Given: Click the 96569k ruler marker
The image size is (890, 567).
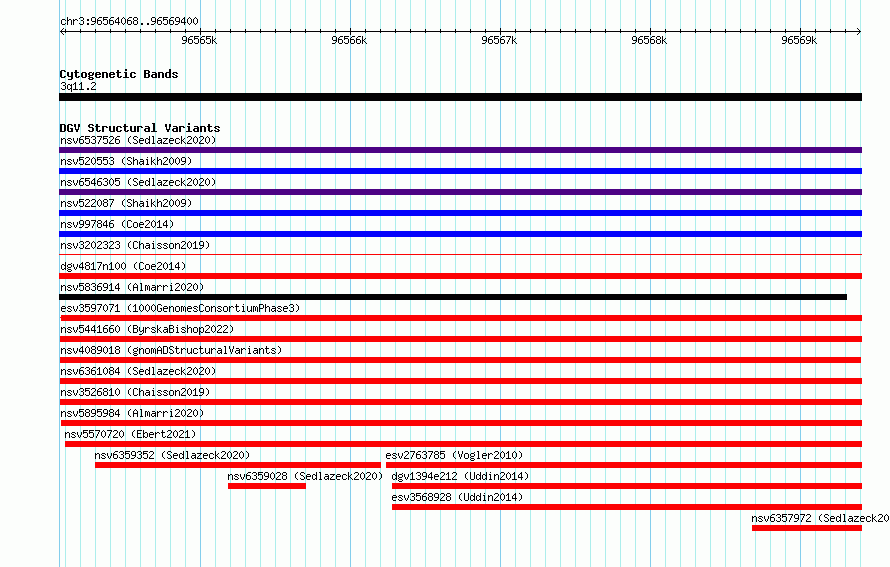Looking at the screenshot, I should 799,40.
